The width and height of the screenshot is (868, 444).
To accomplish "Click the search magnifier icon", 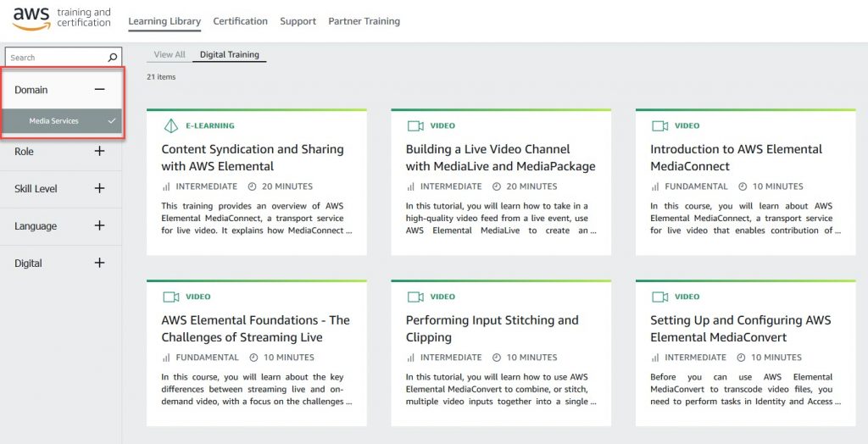I will [x=113, y=57].
